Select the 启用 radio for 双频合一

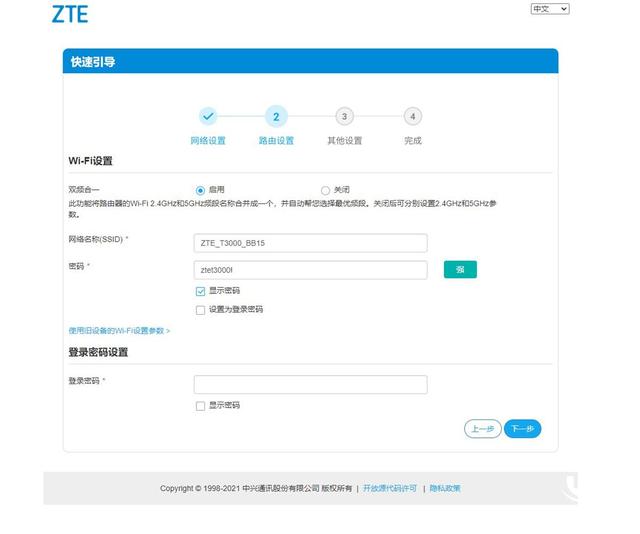(200, 190)
